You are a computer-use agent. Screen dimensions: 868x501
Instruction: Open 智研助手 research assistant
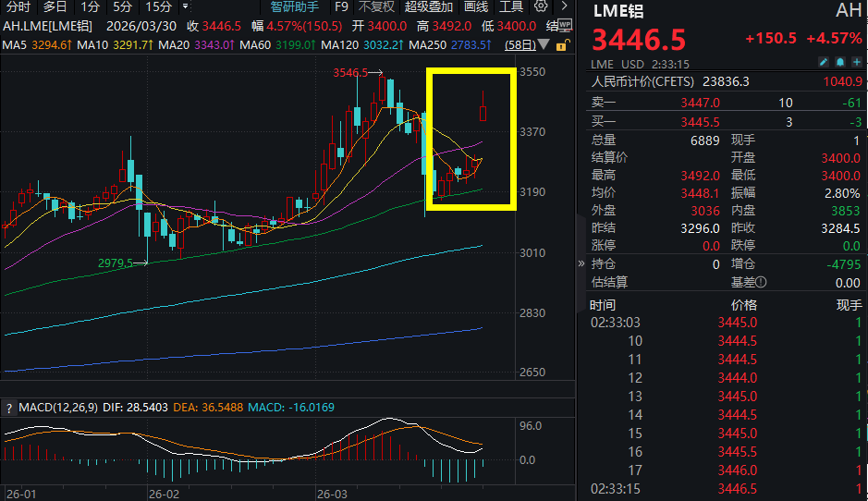(294, 6)
